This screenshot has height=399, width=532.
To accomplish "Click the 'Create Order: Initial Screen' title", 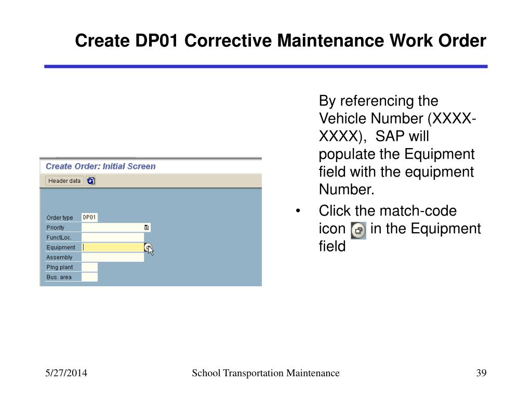I will pos(101,166).
